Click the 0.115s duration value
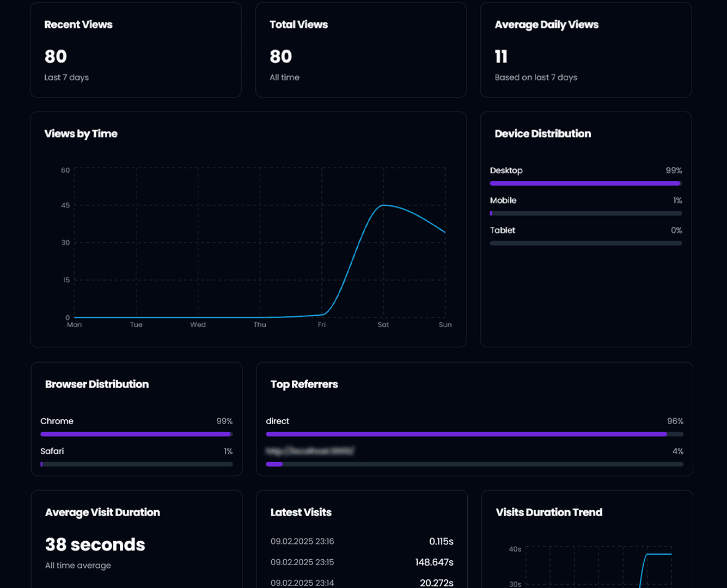This screenshot has width=727, height=588. point(441,541)
